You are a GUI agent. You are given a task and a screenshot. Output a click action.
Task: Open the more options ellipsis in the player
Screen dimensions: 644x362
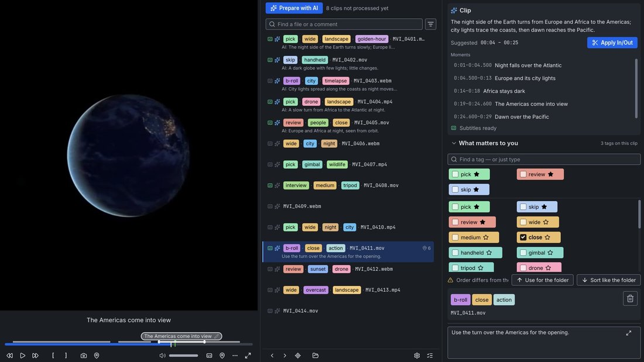(235, 356)
